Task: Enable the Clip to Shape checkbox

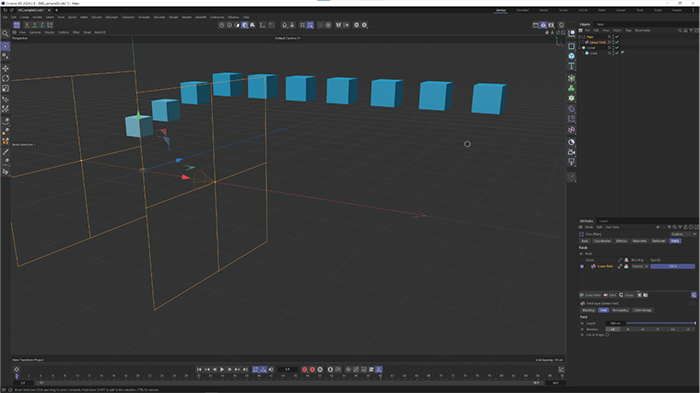Action: (607, 334)
